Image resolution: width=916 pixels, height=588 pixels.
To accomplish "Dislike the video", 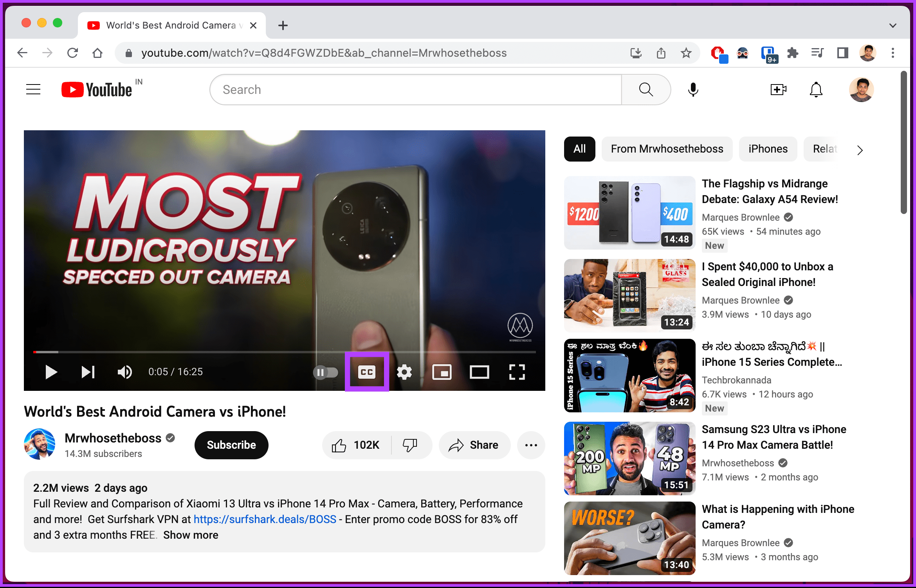I will click(411, 445).
